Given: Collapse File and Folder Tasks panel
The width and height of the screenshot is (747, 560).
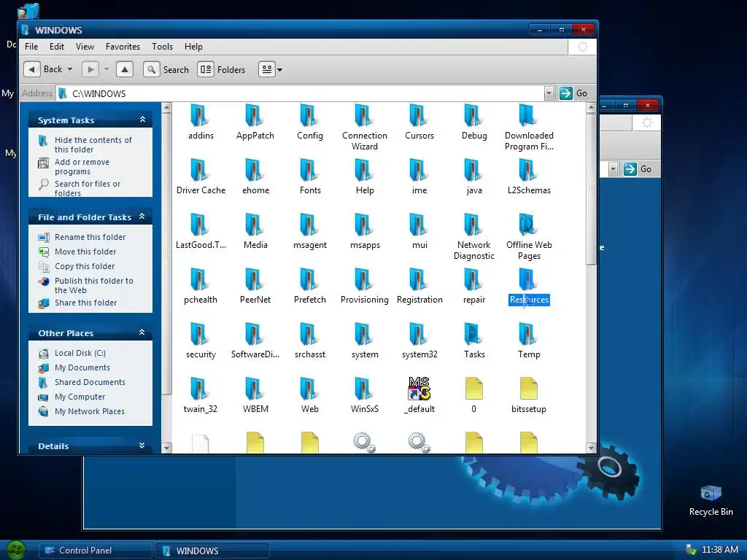Looking at the screenshot, I should [x=142, y=217].
